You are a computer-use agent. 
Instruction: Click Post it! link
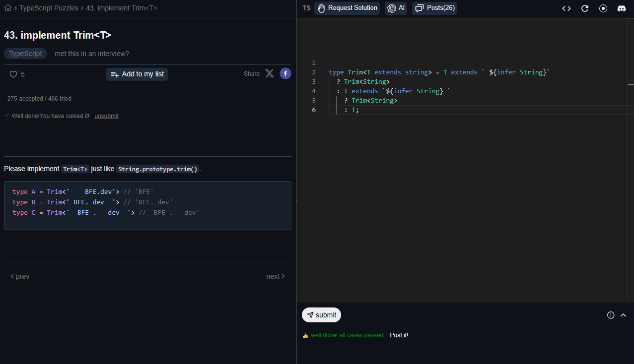click(399, 335)
